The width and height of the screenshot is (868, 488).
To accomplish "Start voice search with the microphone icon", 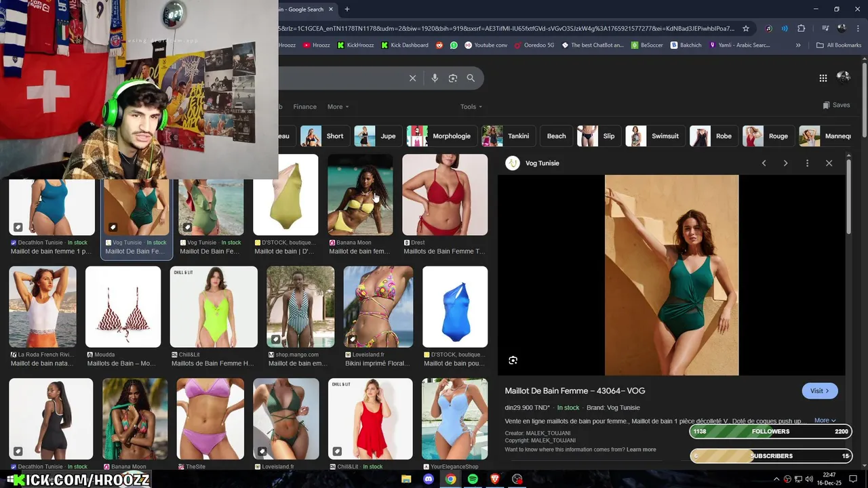I will pyautogui.click(x=435, y=78).
